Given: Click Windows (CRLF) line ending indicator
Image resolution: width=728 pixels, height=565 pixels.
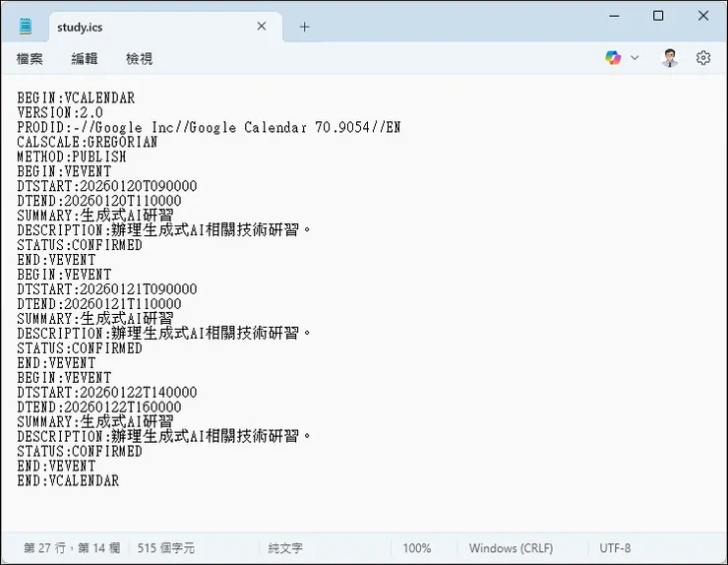Looking at the screenshot, I should pyautogui.click(x=511, y=548).
